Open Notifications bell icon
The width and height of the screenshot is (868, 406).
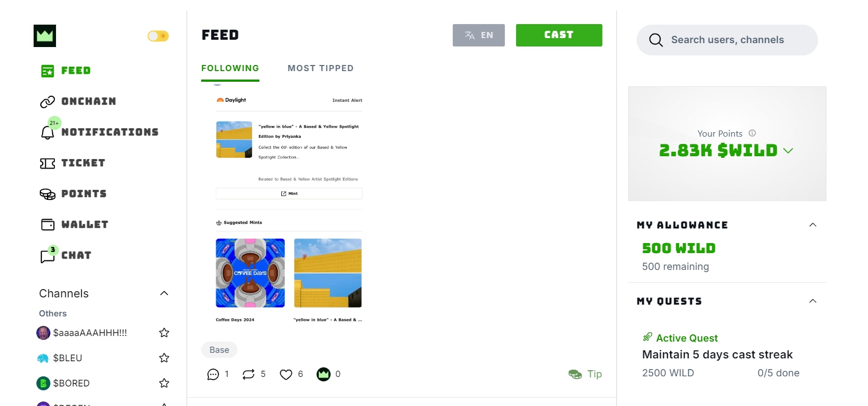[x=48, y=132]
